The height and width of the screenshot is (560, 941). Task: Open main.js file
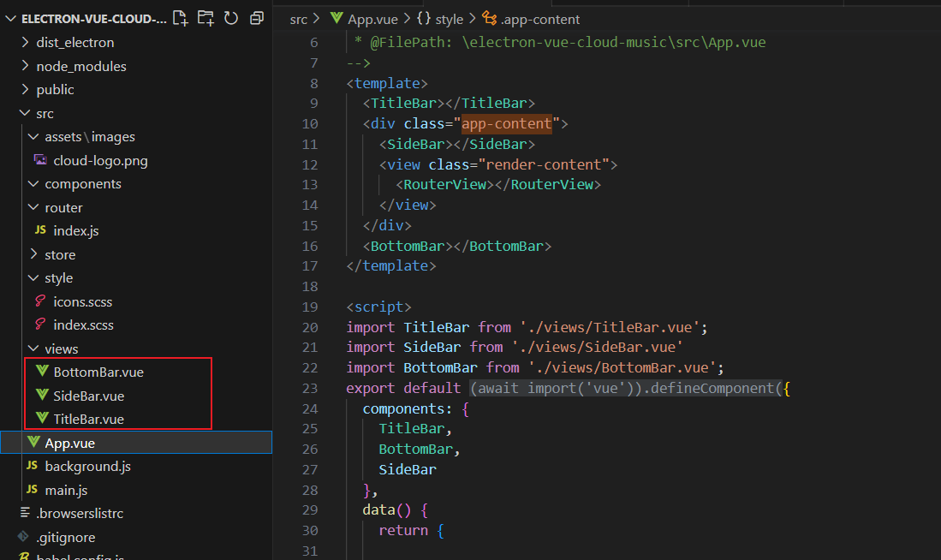point(66,490)
